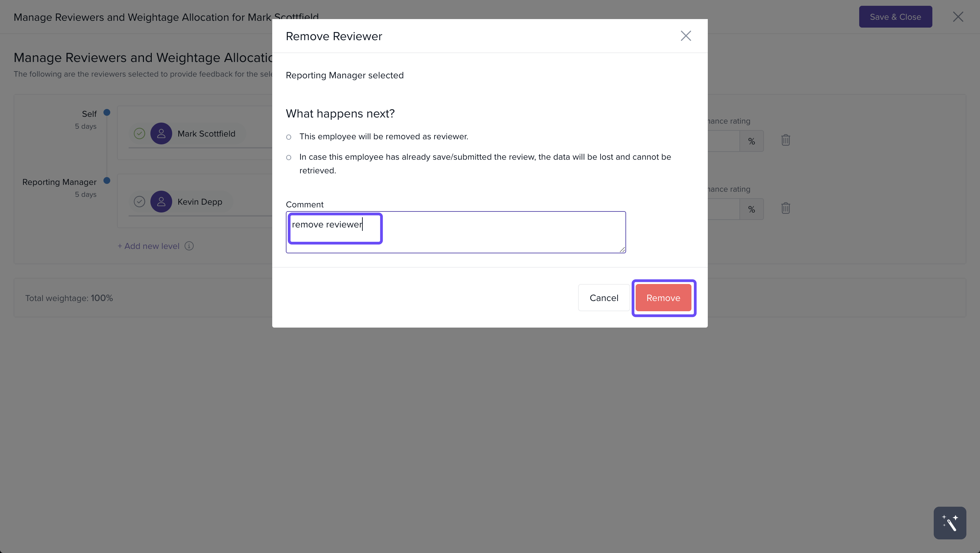This screenshot has width=980, height=553.
Task: Click the Save & Close button
Action: (895, 17)
